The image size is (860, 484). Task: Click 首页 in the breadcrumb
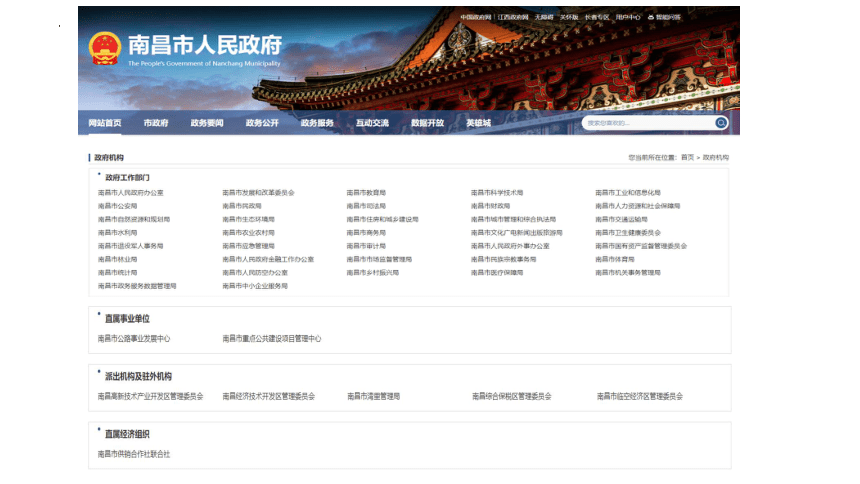click(x=687, y=157)
